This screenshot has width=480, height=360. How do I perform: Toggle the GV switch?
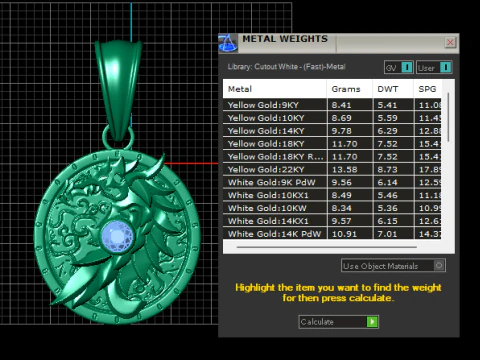point(399,67)
